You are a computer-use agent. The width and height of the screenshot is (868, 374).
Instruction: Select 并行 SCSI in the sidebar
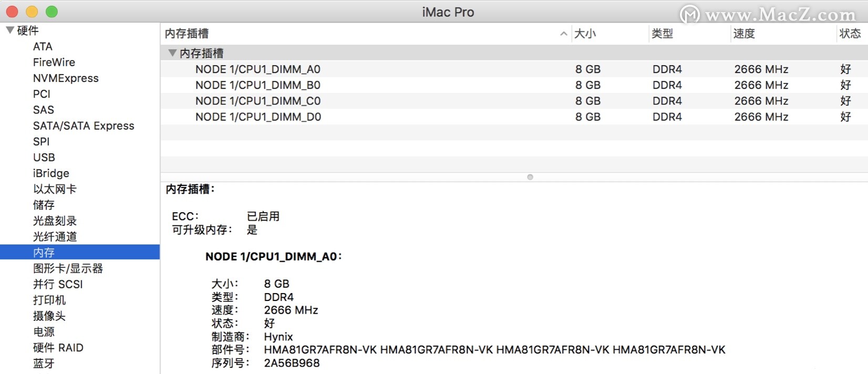tap(58, 284)
